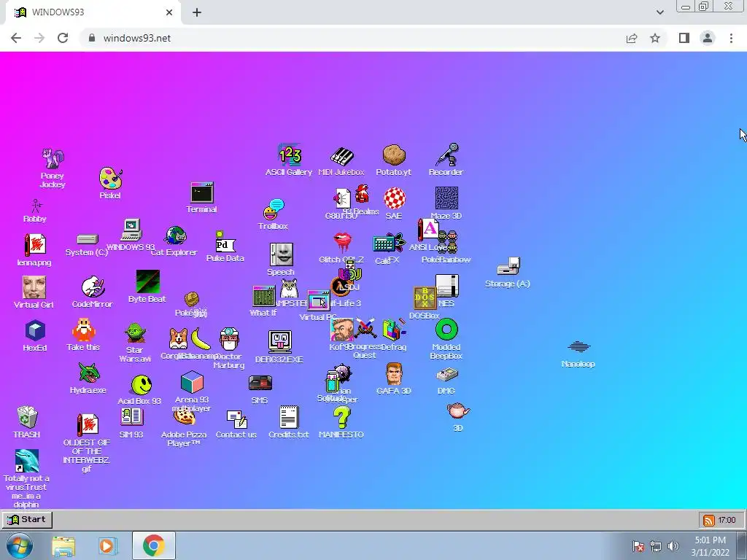This screenshot has width=747, height=560.
Task: Open the Storage (A:) drive icon
Action: (508, 266)
